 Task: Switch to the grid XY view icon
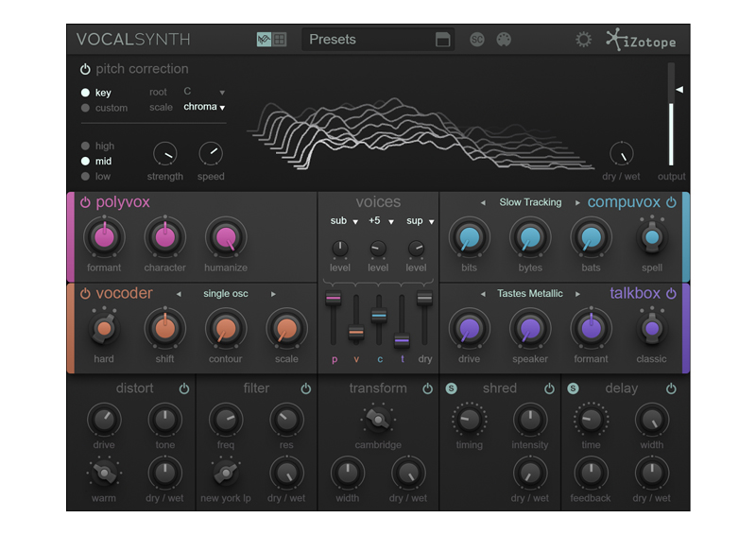tap(280, 39)
